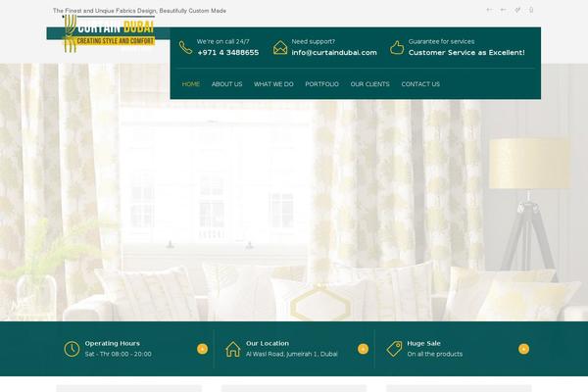Image resolution: width=588 pixels, height=392 pixels.
Task: Go to the HOME menu item
Action: [x=190, y=84]
